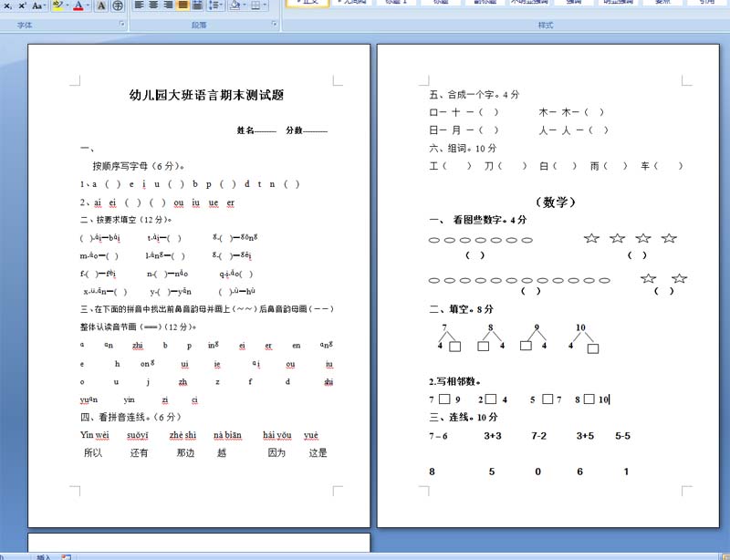
Task: Toggle justify alignment
Action: pos(182,5)
